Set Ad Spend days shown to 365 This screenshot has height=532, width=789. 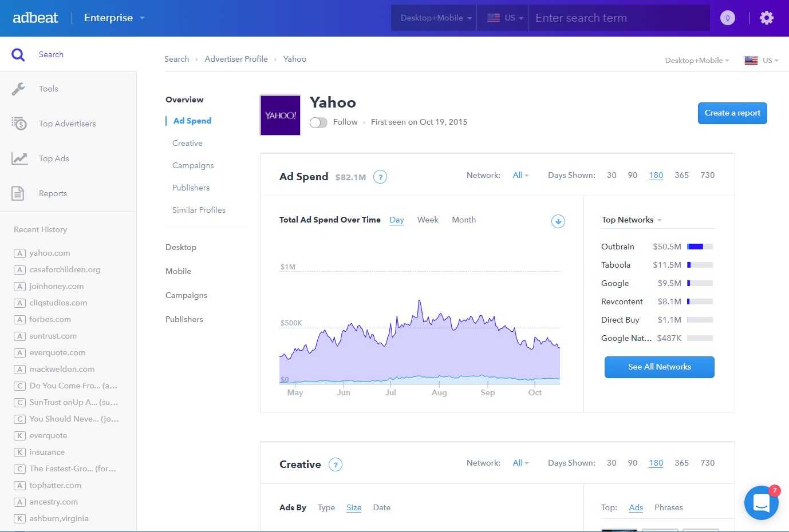tap(681, 175)
